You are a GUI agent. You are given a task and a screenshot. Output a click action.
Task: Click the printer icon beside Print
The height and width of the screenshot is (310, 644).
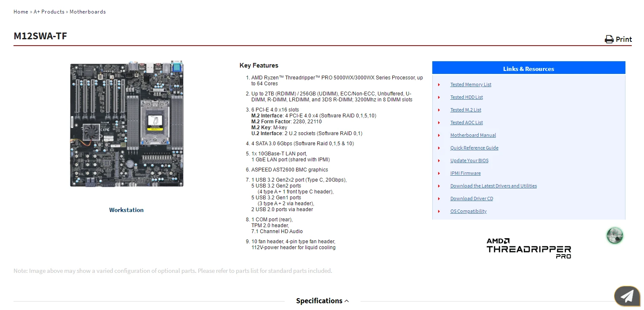coord(609,39)
